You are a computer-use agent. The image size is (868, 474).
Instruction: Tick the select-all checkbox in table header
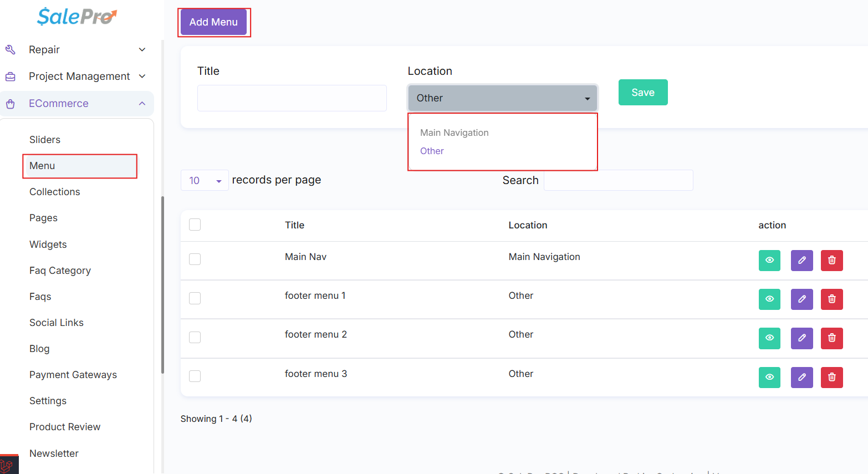click(x=195, y=225)
